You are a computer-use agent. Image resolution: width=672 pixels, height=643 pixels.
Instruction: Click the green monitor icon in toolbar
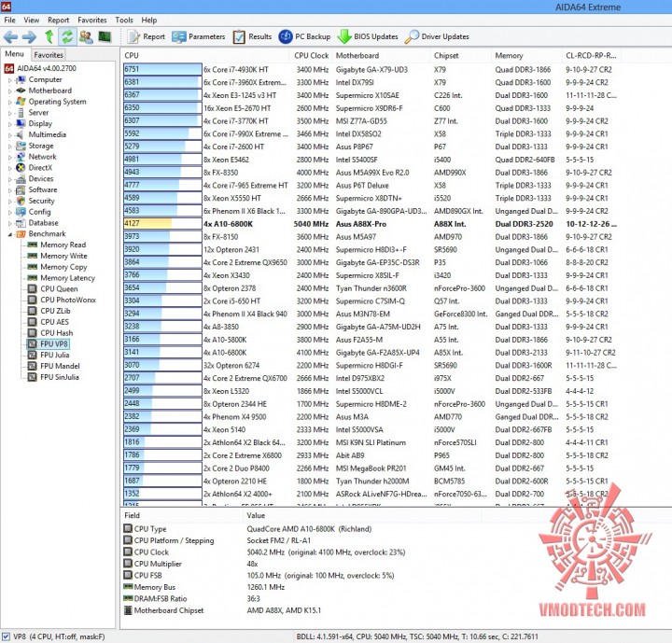pyautogui.click(x=105, y=37)
